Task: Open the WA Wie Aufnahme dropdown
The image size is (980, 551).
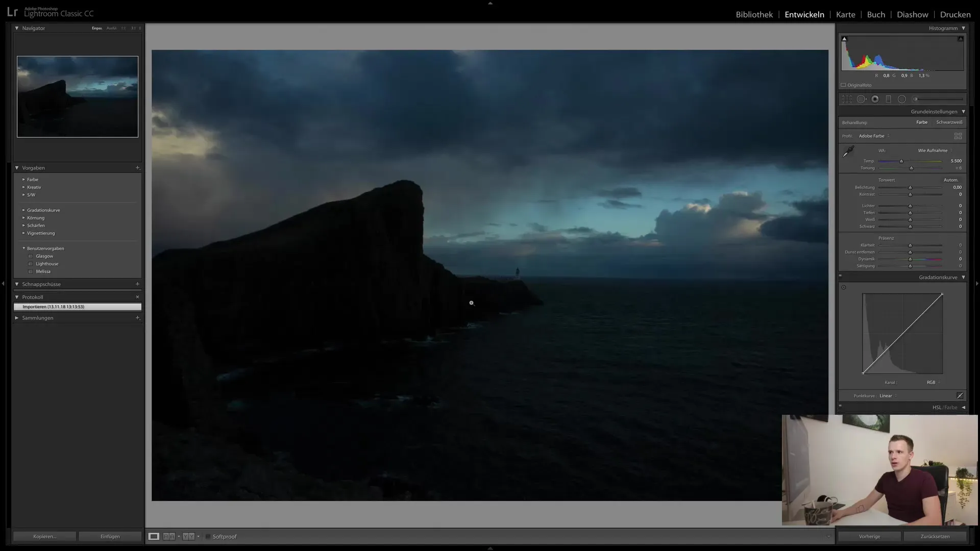Action: click(x=935, y=151)
